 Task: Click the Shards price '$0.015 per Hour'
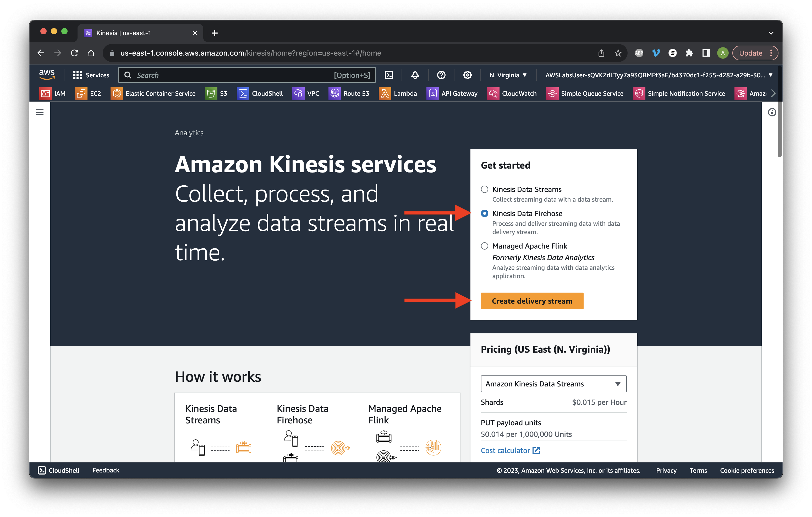(599, 402)
